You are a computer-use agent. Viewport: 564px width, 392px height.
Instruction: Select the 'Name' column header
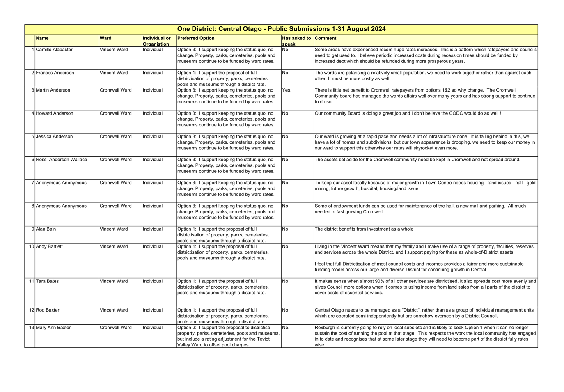(42, 39)
